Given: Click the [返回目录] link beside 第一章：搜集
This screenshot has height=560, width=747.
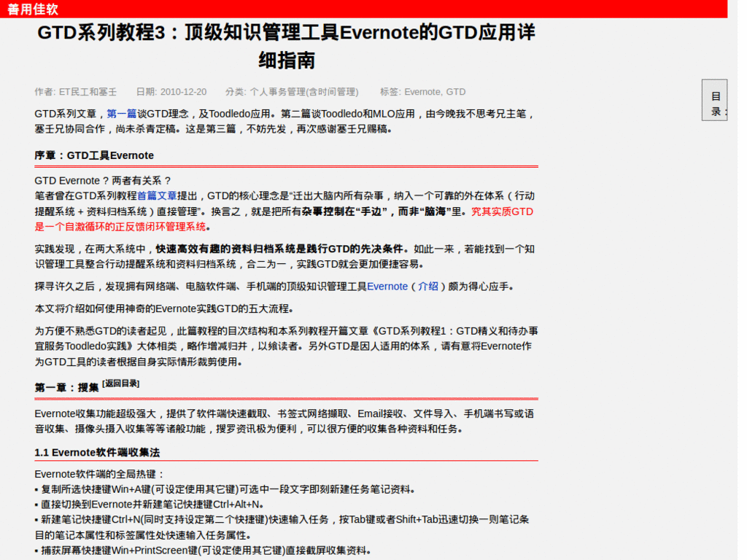Looking at the screenshot, I should (121, 383).
